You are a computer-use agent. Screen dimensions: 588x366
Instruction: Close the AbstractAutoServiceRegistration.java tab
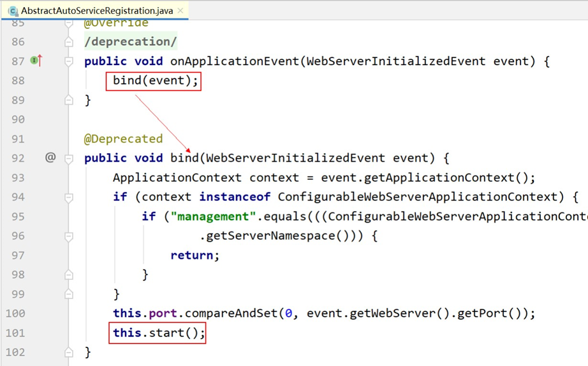[180, 10]
